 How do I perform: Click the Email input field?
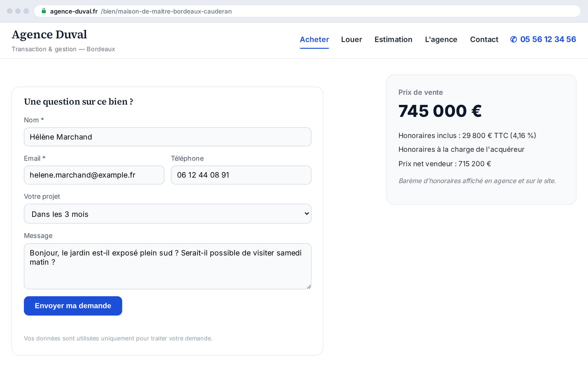tap(94, 175)
